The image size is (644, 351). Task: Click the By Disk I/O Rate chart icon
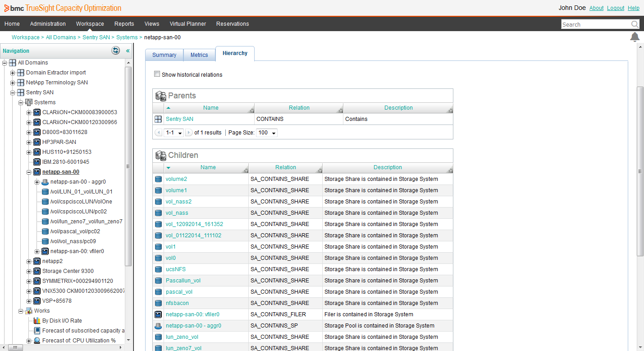click(37, 321)
